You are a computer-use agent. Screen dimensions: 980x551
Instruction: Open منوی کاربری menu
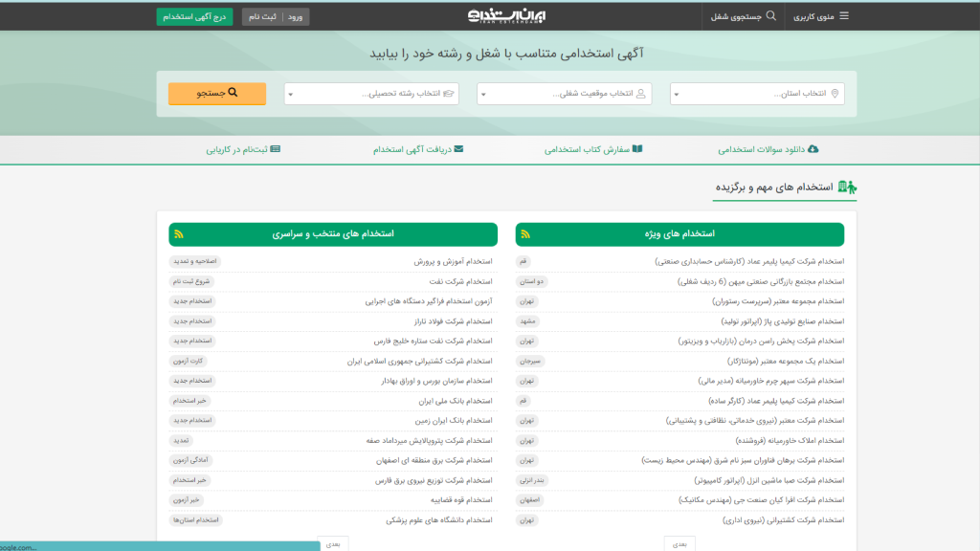[x=820, y=16]
